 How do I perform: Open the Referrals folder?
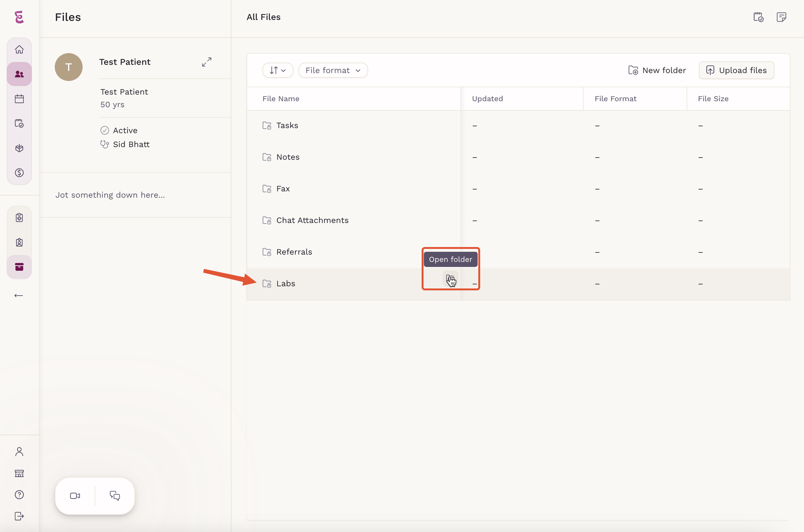(x=518, y=252)
